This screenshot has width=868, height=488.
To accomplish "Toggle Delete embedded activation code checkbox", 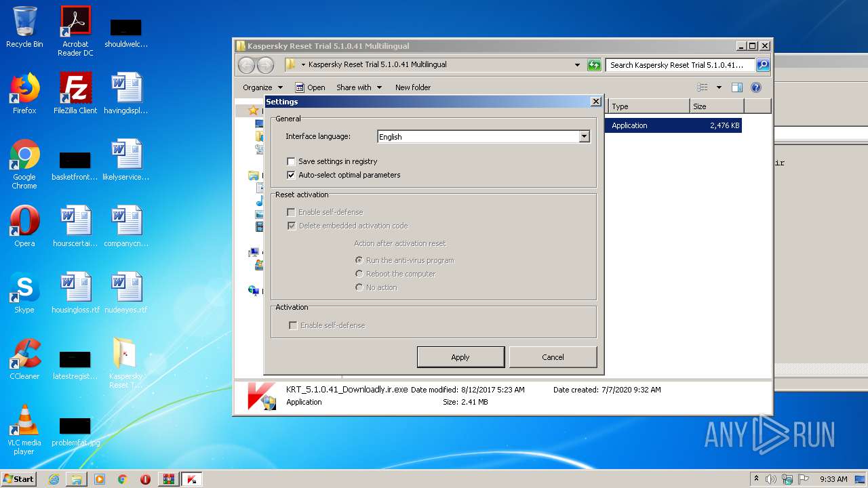I will pos(292,226).
